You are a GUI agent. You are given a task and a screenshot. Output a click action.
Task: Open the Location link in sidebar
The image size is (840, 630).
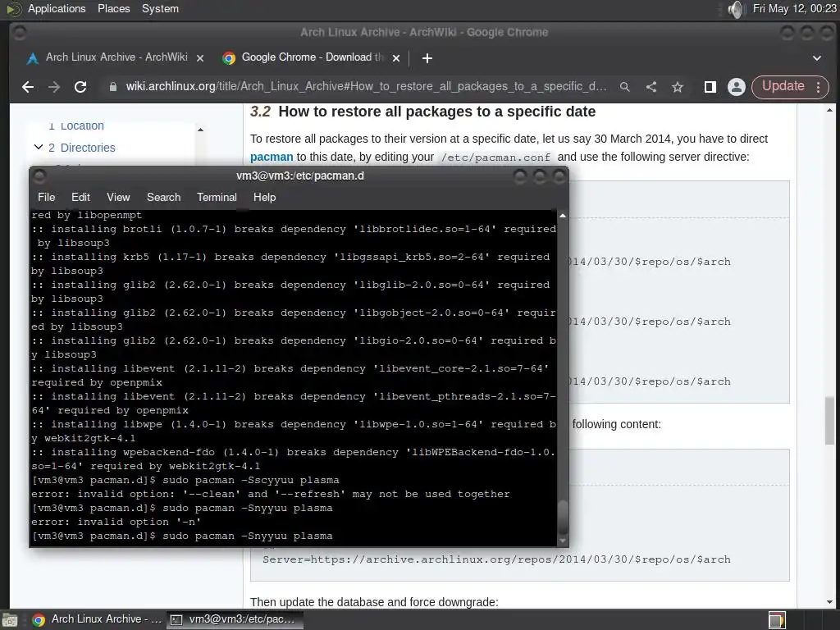82,126
